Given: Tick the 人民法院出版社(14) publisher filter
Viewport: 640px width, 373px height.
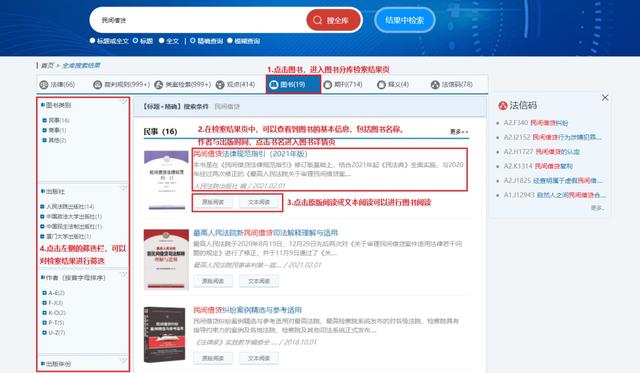Looking at the screenshot, I should [42, 206].
